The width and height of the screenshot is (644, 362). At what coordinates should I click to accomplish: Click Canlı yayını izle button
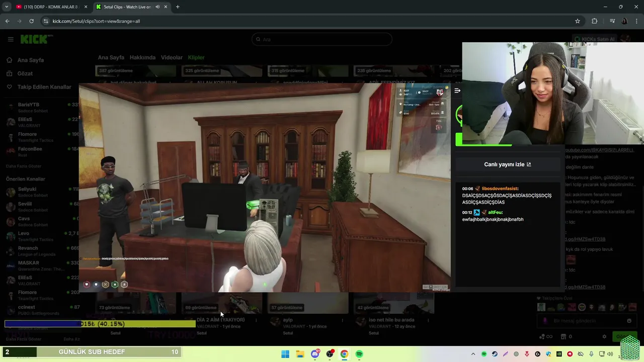508,164
